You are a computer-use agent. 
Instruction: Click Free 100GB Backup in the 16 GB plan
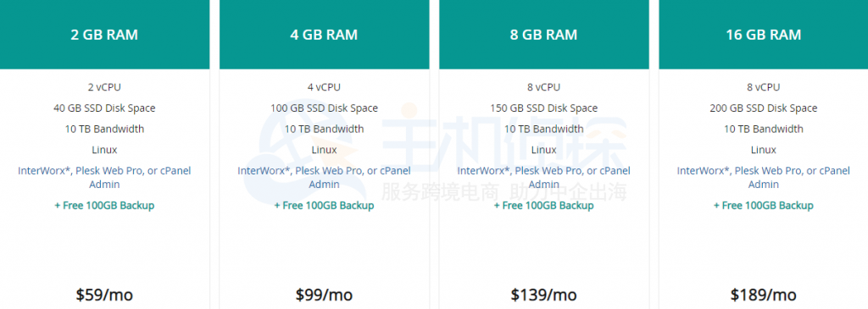(x=764, y=206)
